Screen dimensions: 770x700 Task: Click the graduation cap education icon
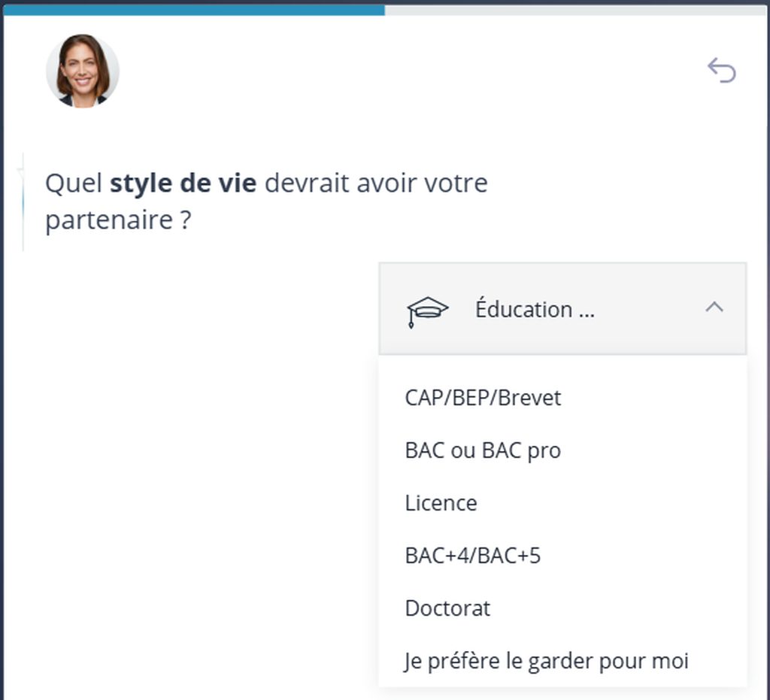427,312
